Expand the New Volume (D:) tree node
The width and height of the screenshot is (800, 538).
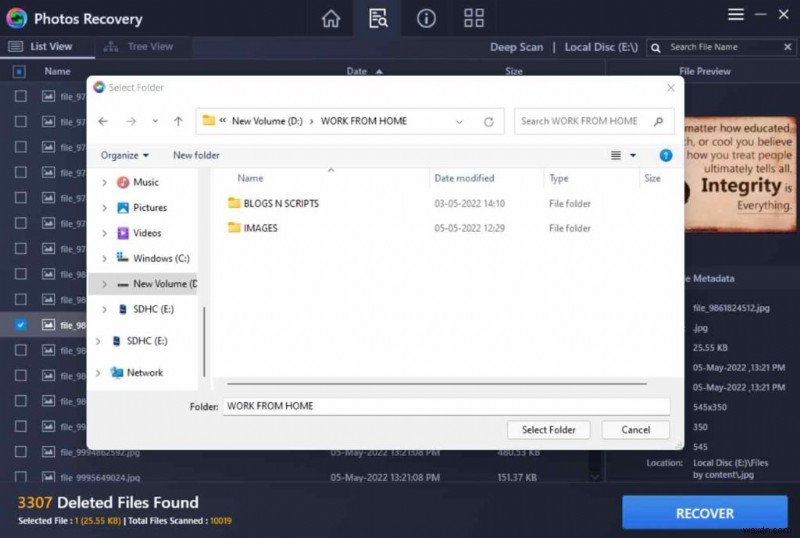(104, 284)
